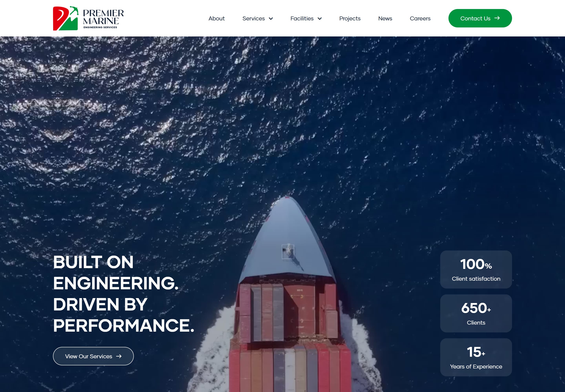This screenshot has height=392, width=565.
Task: Visit the Careers page
Action: pos(420,18)
